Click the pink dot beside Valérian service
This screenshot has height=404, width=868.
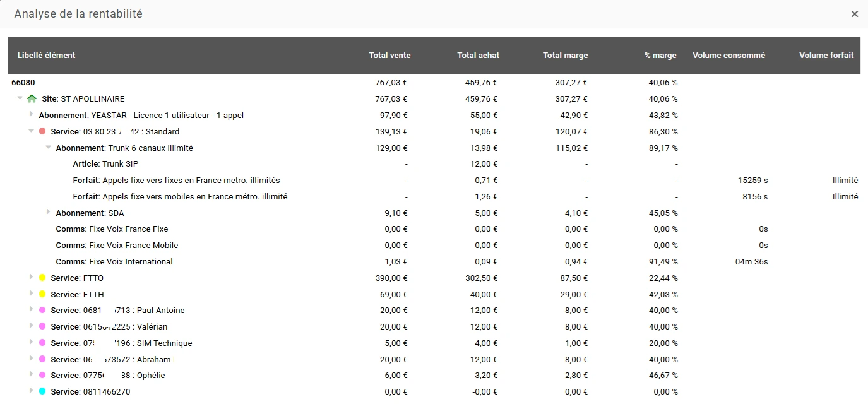point(42,326)
